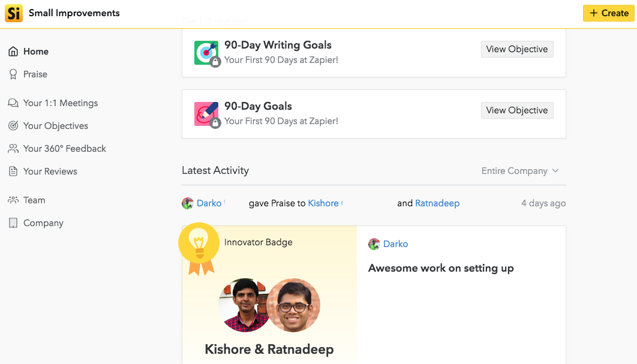637x364 pixels.
Task: Open the Entire Company filter dropdown
Action: click(x=520, y=171)
